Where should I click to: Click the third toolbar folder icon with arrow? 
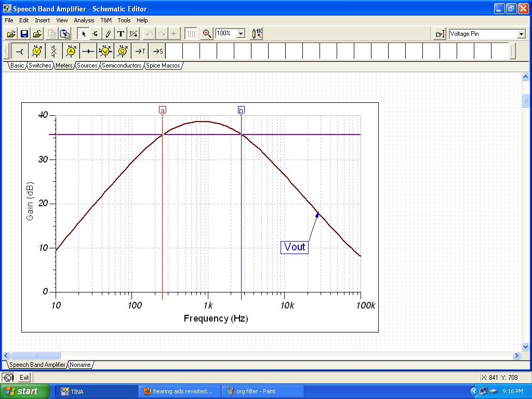[x=37, y=34]
